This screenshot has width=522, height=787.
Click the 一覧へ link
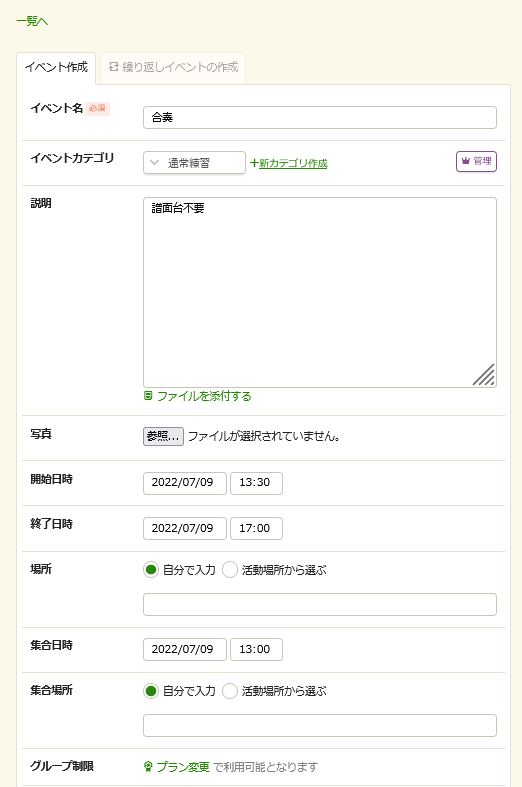pos(32,21)
